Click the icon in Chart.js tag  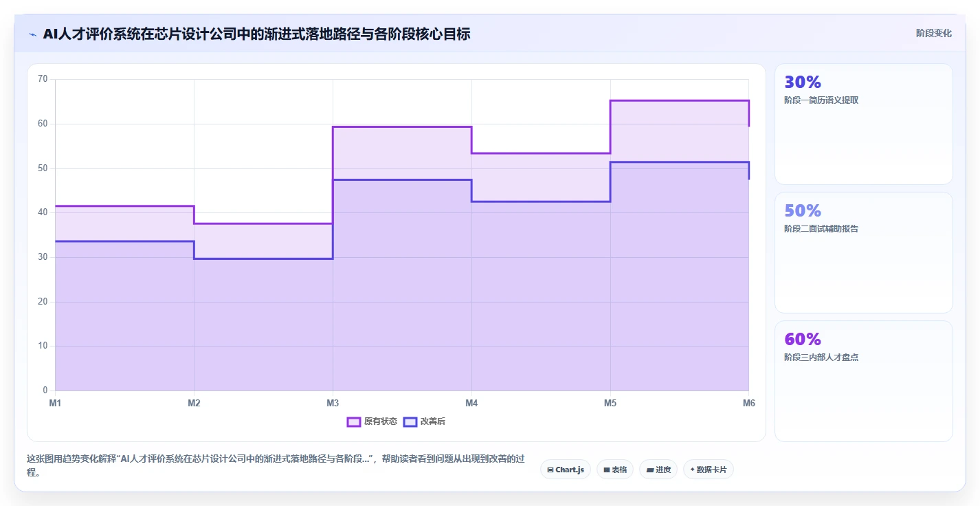click(550, 470)
